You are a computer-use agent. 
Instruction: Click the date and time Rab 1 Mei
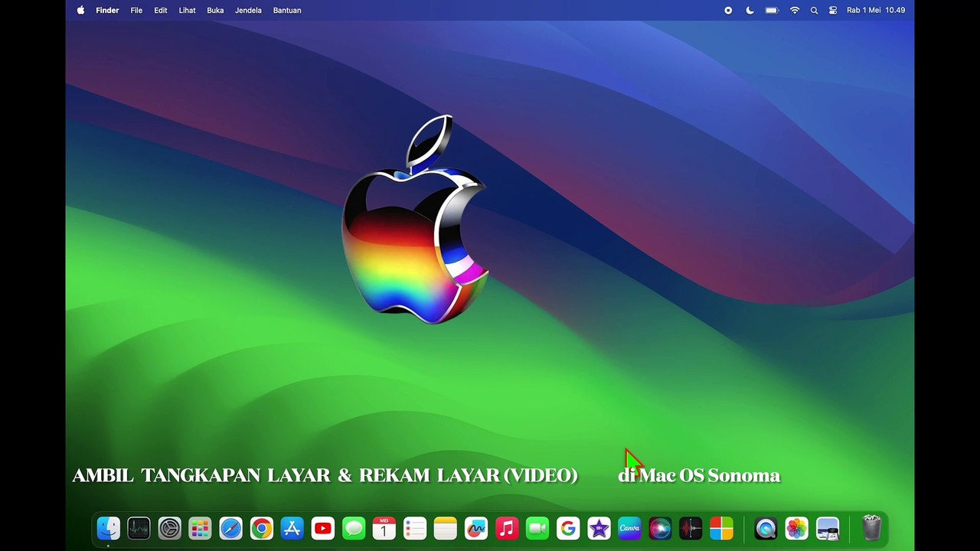[x=876, y=10]
